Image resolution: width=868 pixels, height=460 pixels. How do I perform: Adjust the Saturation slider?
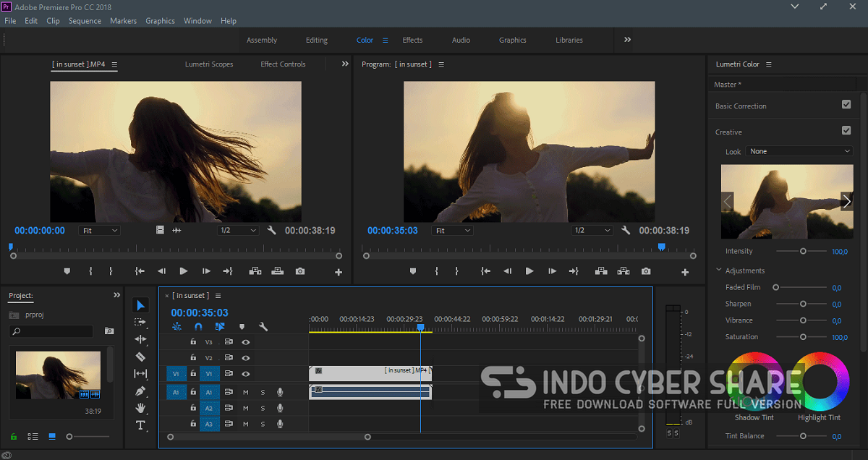pyautogui.click(x=802, y=337)
